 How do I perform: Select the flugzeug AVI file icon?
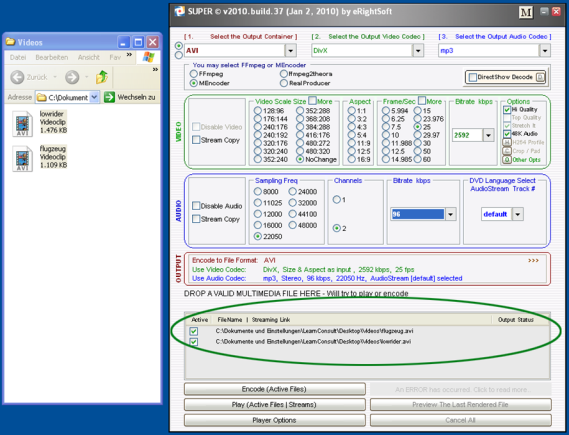[x=22, y=158]
